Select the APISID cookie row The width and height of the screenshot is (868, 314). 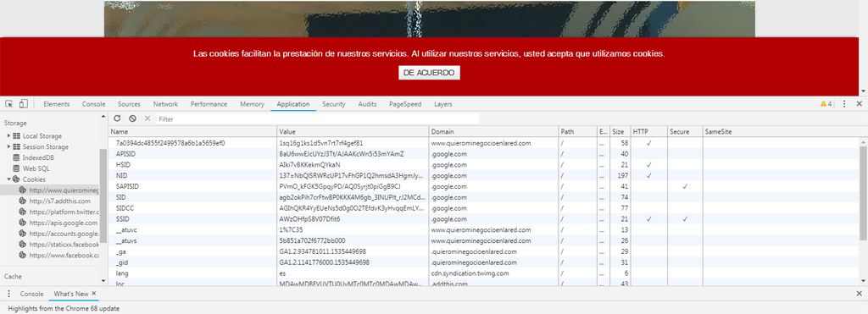click(x=483, y=154)
